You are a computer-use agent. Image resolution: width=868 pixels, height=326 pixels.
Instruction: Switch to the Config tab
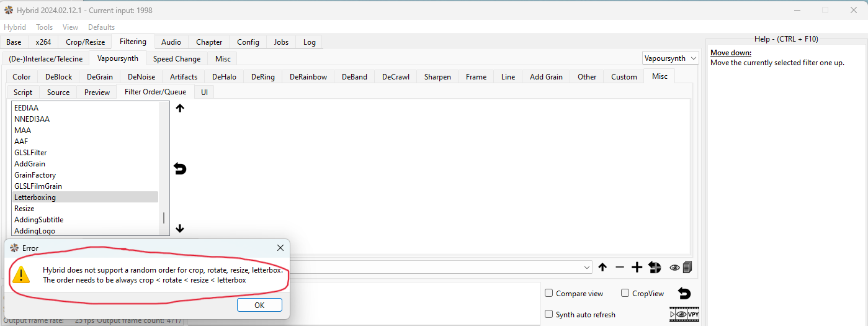point(248,42)
